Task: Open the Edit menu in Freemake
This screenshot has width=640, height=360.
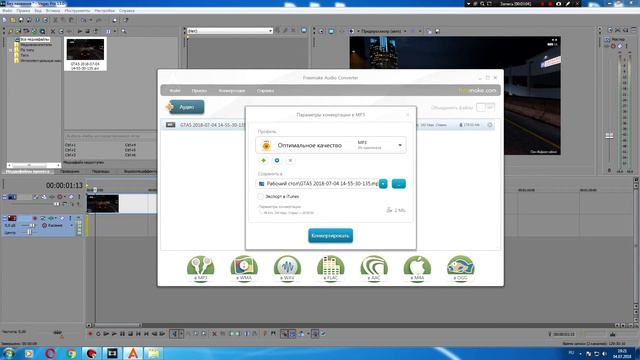Action: point(199,91)
